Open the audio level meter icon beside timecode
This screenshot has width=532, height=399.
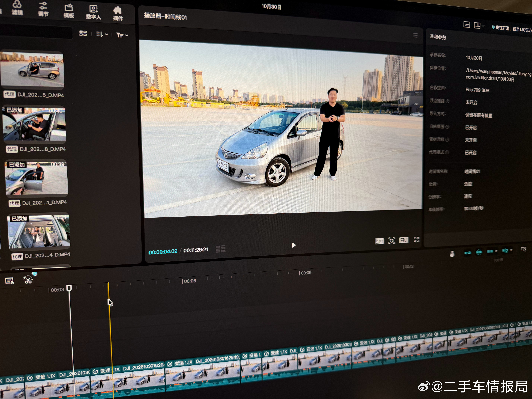(x=221, y=249)
